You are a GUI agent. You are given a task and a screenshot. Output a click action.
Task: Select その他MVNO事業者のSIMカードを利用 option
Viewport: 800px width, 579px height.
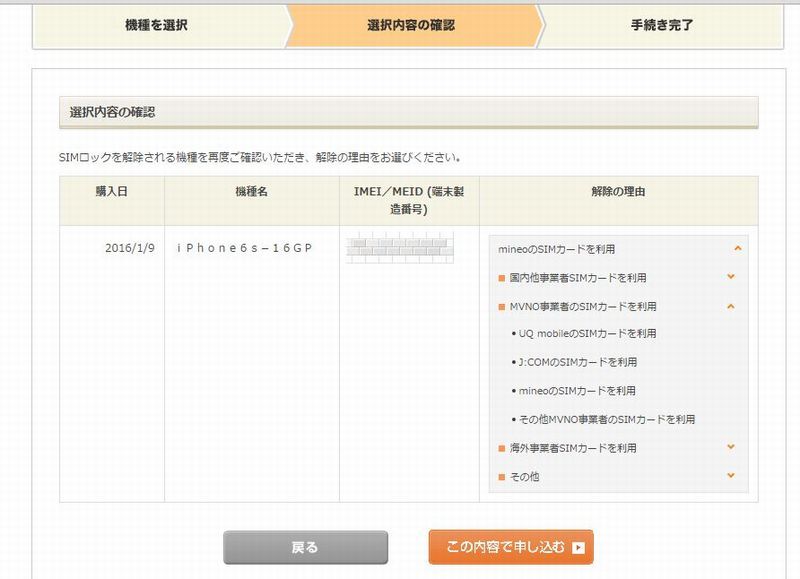607,420
